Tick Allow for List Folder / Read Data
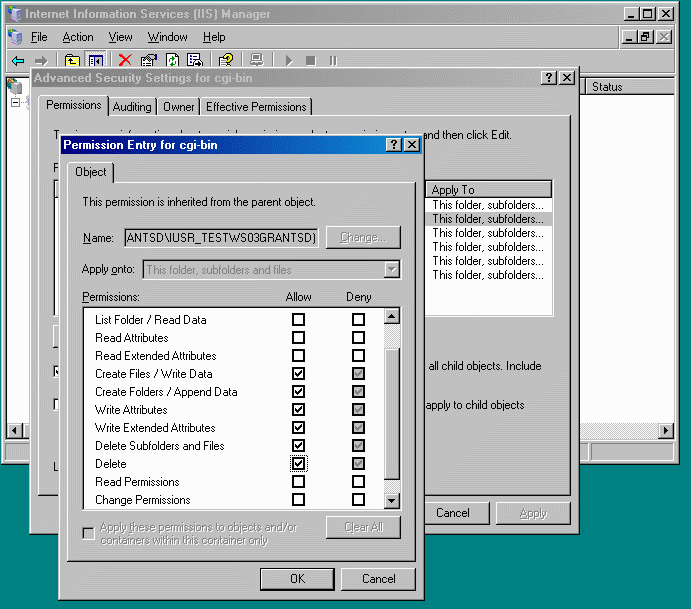The width and height of the screenshot is (691, 609). click(298, 319)
